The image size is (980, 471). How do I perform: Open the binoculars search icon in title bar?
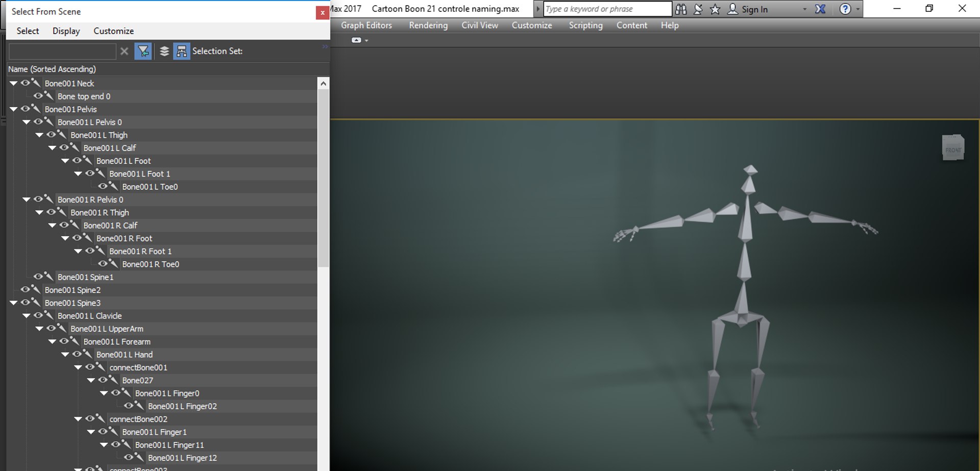point(681,9)
